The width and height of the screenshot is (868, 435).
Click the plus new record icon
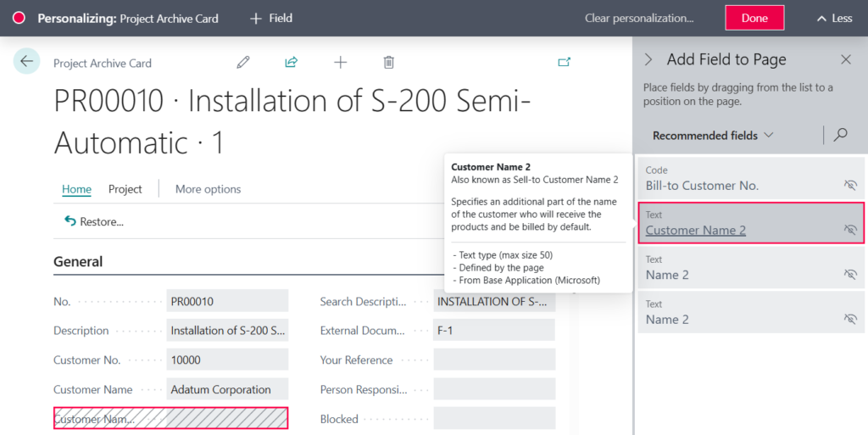coord(340,62)
